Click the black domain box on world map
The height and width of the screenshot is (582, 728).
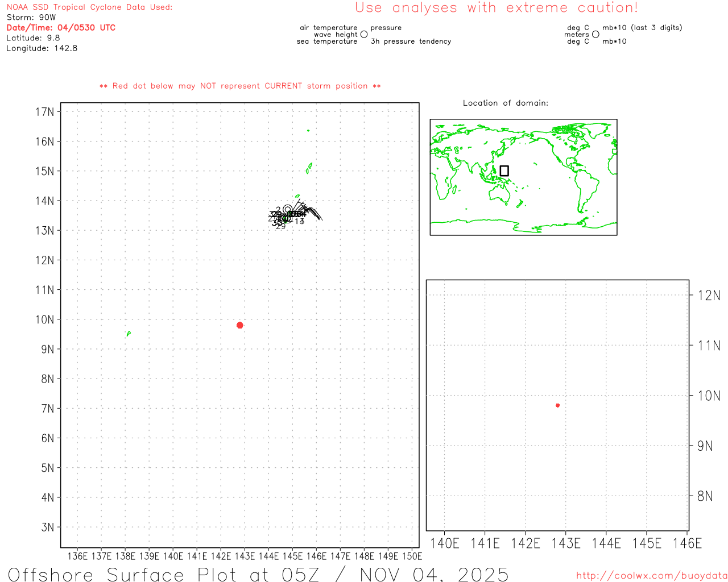pyautogui.click(x=504, y=171)
